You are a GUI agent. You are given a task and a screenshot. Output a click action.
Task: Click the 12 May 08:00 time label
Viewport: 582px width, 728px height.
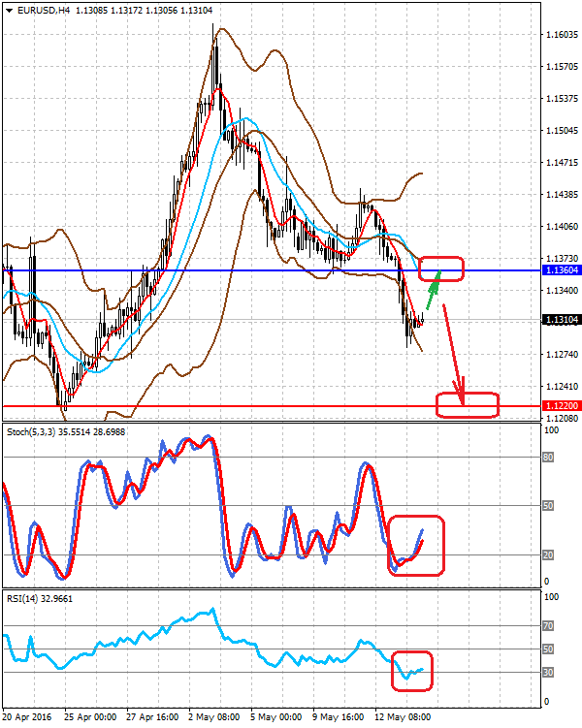pos(403,717)
